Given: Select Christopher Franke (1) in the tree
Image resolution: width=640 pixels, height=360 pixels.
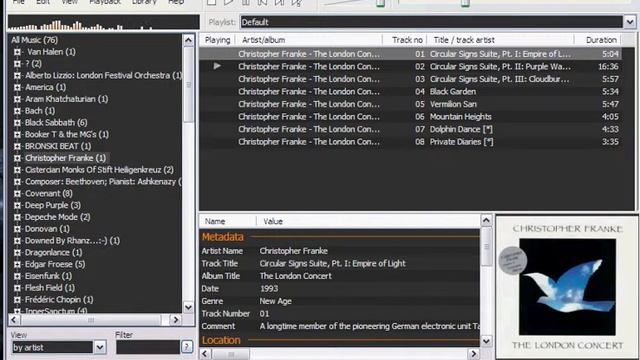Looking at the screenshot, I should click(65, 158).
